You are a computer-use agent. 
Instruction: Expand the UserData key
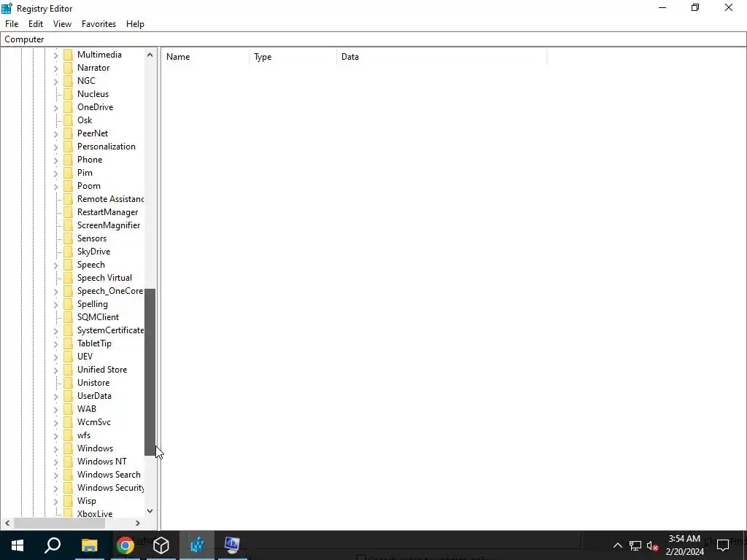[x=55, y=396]
